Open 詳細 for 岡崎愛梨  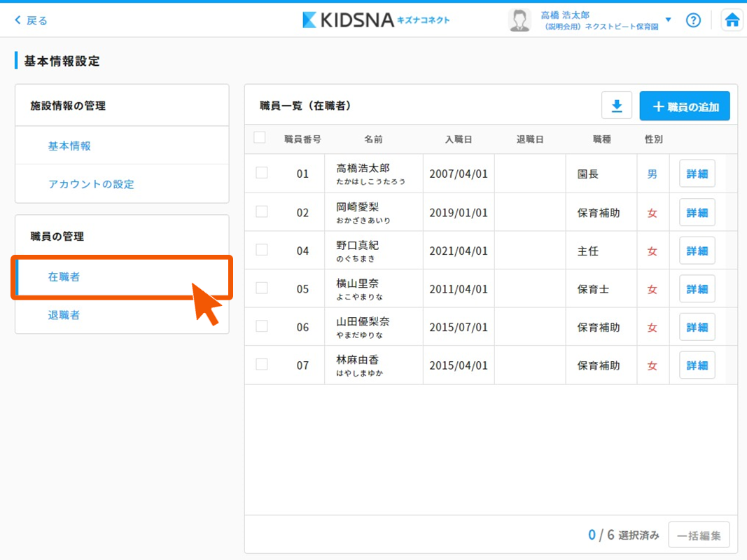pos(697,212)
